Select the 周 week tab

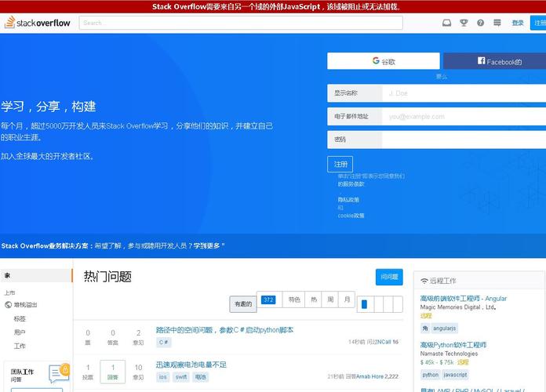(330, 299)
